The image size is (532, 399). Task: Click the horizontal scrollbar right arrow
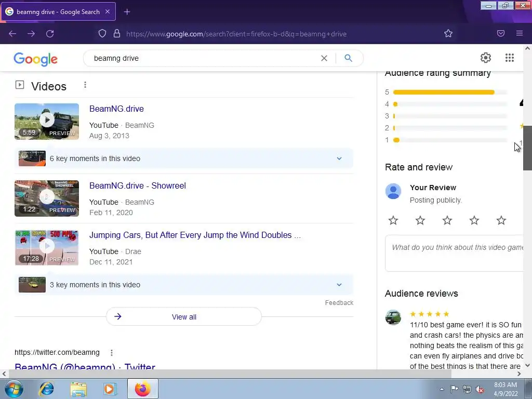[x=519, y=374]
